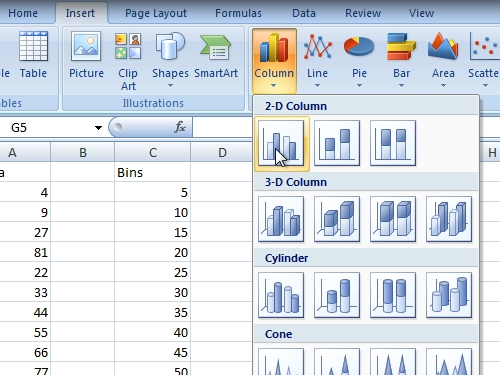Open the Area chart dropdown
Viewport: 500px width, 375px height.
[x=443, y=60]
